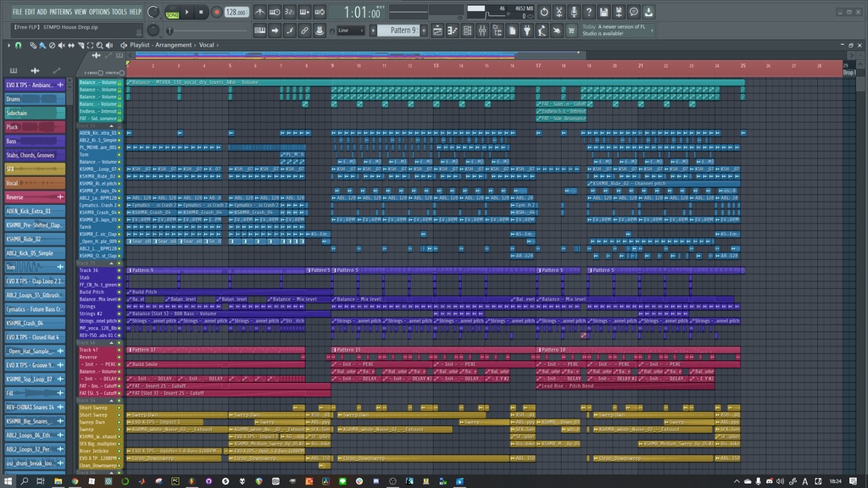Select the playlist Mute tool

[x=61, y=46]
